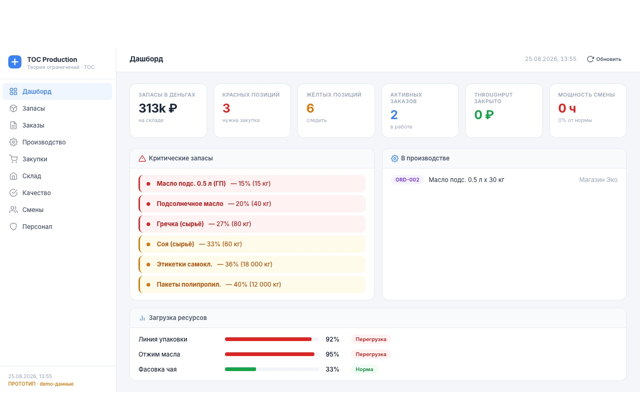Open the Производство section
This screenshot has height=400, width=640.
pyautogui.click(x=58, y=142)
